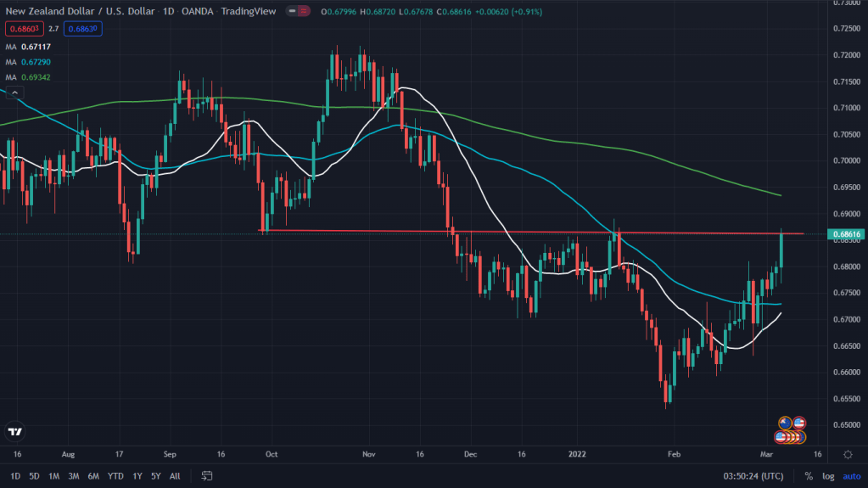Select the 5D time range
The width and height of the screenshot is (868, 488).
pyautogui.click(x=34, y=476)
